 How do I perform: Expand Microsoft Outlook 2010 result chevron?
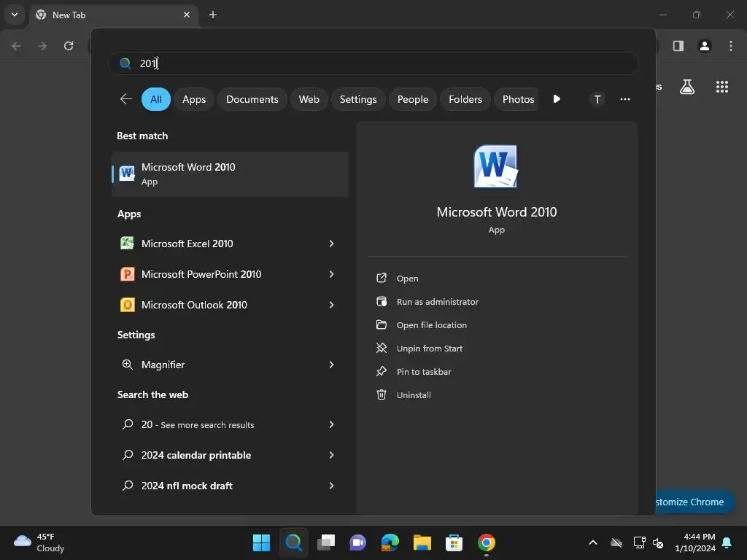pyautogui.click(x=332, y=305)
